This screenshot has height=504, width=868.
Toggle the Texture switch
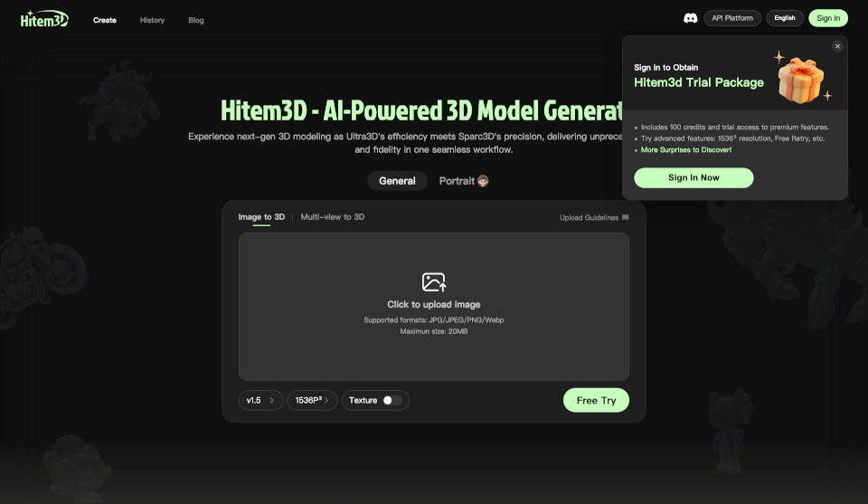pyautogui.click(x=392, y=401)
